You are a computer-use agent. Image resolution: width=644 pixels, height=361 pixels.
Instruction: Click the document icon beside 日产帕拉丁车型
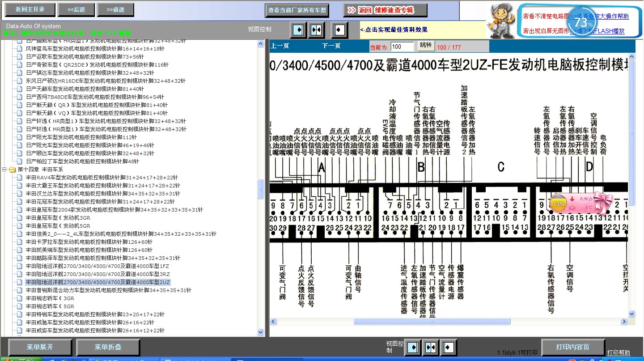point(20,161)
